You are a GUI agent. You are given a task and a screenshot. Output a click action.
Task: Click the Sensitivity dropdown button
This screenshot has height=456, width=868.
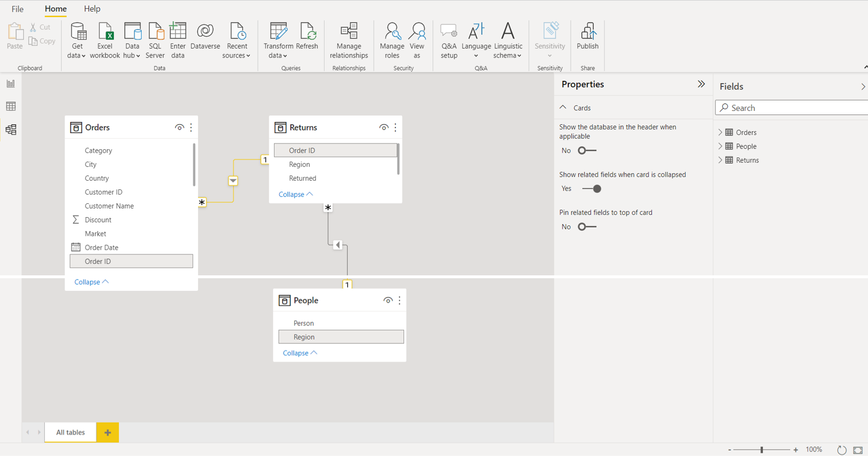click(x=550, y=41)
